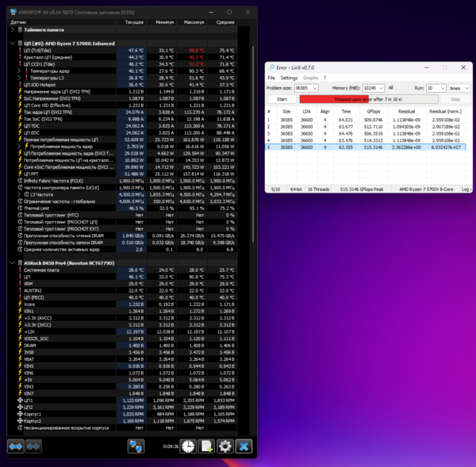Click the HWiNFO app icon in title bar

tap(13, 12)
